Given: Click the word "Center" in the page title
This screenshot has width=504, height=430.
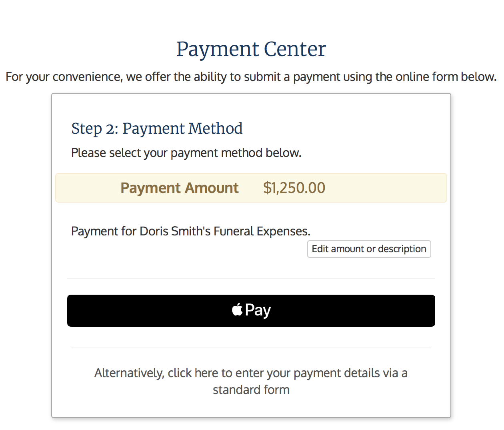Looking at the screenshot, I should [295, 49].
